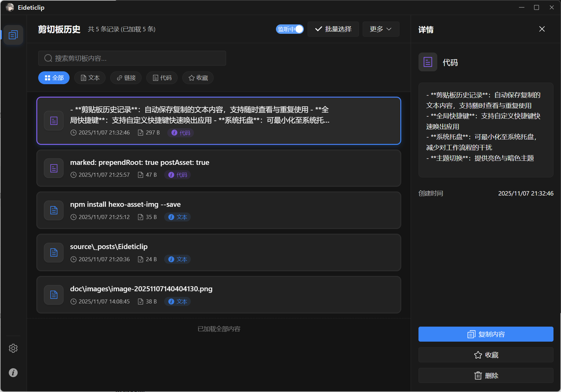The width and height of the screenshot is (561, 392).
Task: Click the 详情 panel heading
Action: 426,29
